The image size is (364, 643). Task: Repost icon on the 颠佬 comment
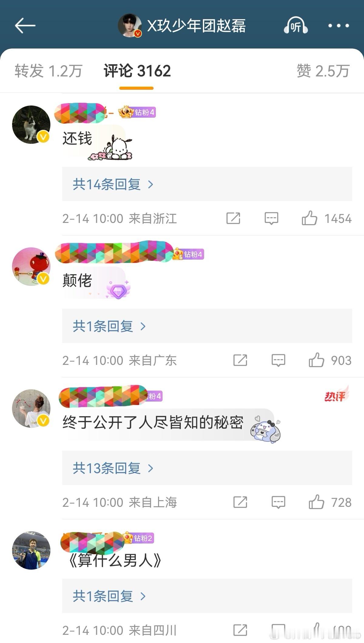pyautogui.click(x=240, y=360)
